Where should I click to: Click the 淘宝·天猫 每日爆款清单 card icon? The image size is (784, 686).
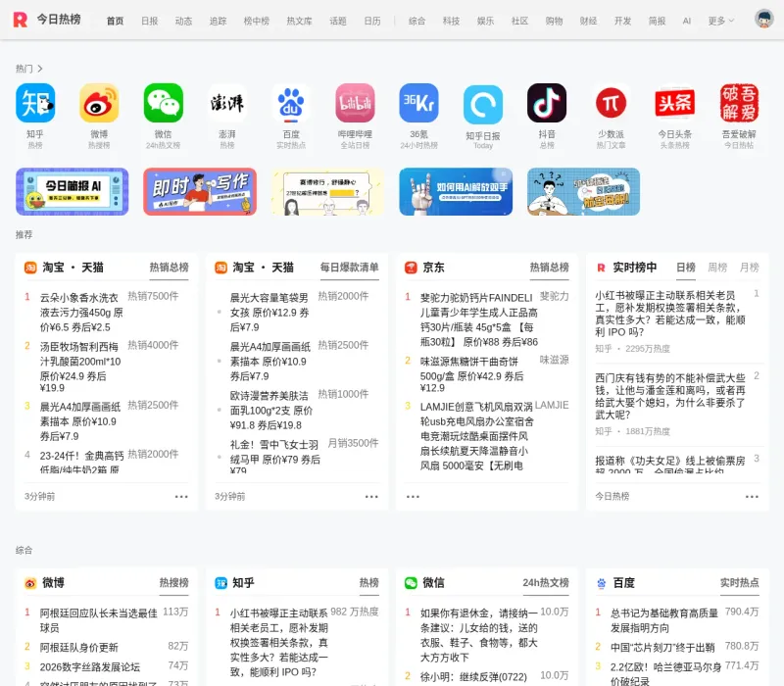(221, 268)
